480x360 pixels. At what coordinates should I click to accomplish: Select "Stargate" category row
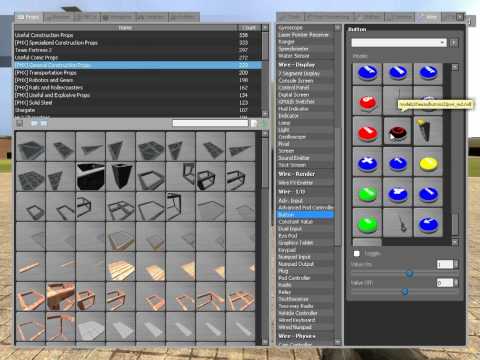pyautogui.click(x=138, y=110)
